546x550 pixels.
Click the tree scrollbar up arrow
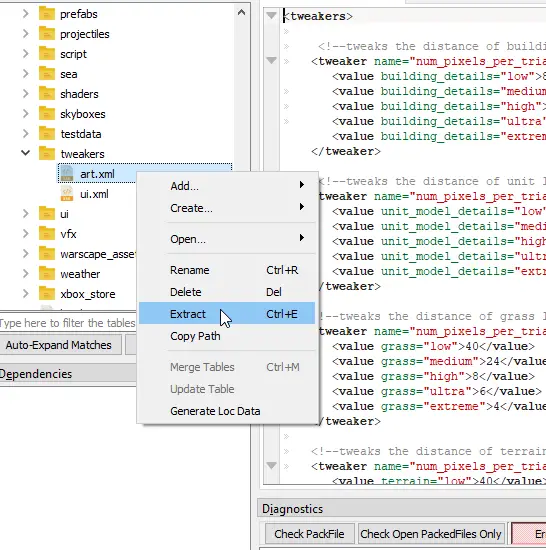(241, 13)
